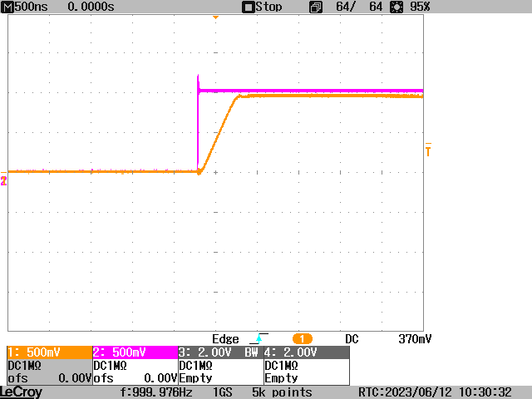Click the orange trigger position marker at top
The height and width of the screenshot is (399, 532).
coord(215,17)
